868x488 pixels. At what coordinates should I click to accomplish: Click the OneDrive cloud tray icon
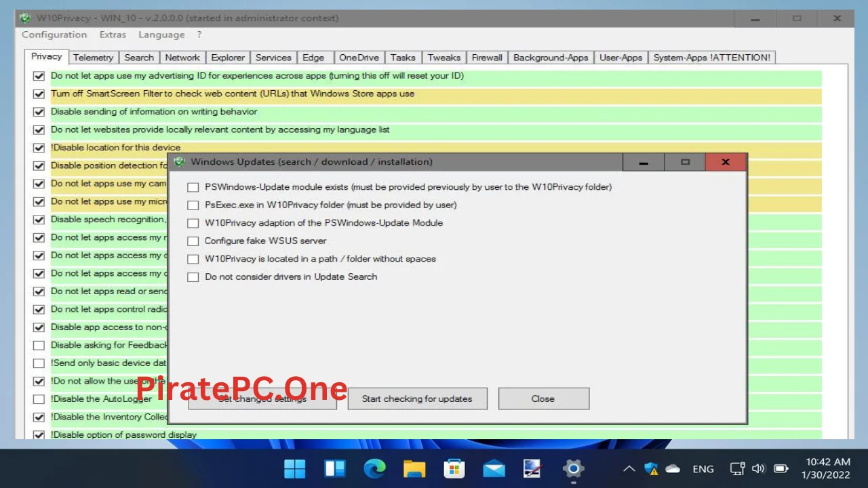673,468
